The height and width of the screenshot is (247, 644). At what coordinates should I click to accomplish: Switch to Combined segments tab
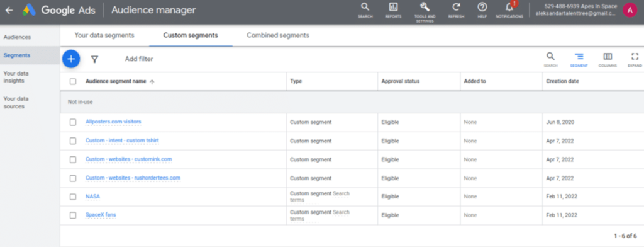point(278,35)
